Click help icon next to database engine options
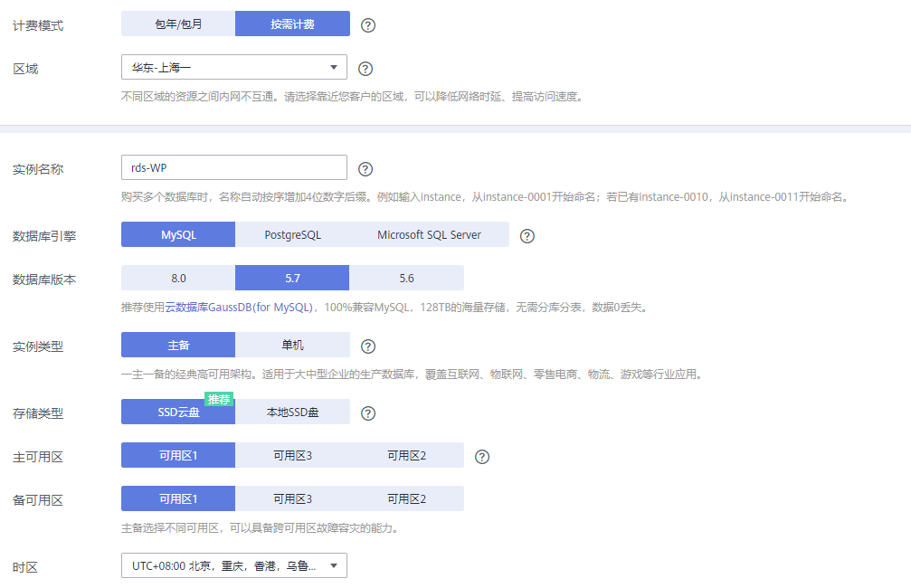This screenshot has height=588, width=911. pos(527,236)
